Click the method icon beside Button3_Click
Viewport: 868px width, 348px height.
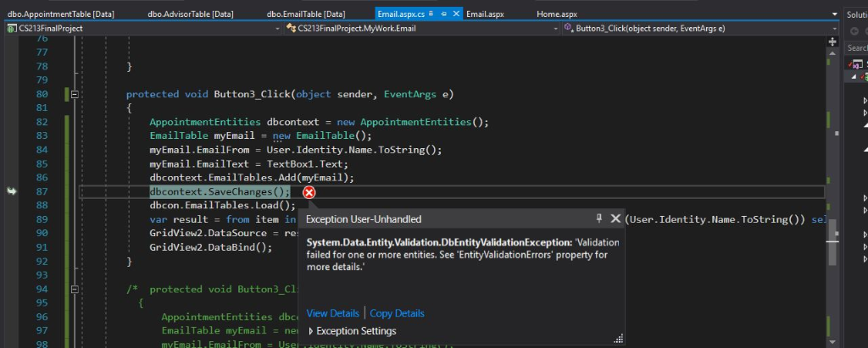pyautogui.click(x=569, y=28)
